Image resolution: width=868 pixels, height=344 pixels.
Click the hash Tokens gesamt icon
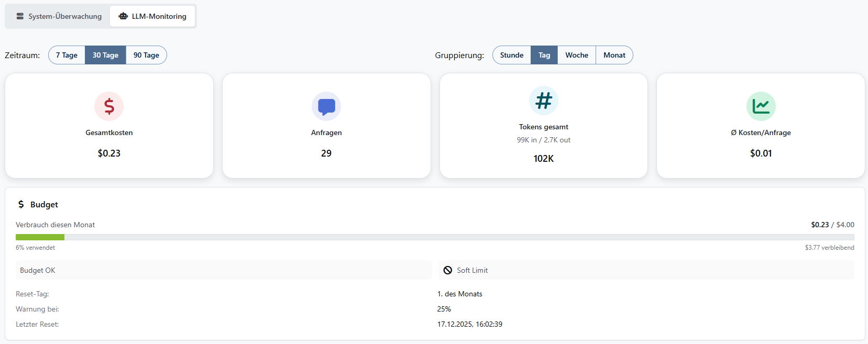(544, 101)
